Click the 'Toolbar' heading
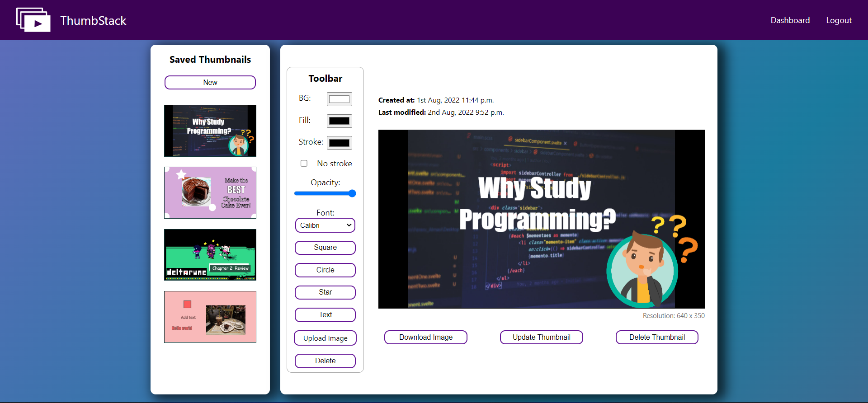Viewport: 868px width, 403px height. [x=325, y=79]
